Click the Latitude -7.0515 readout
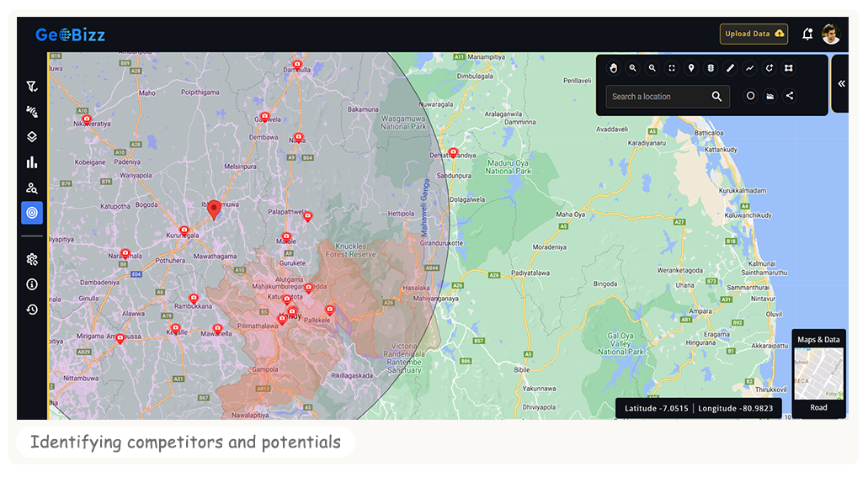Image resolution: width=868 pixels, height=477 pixels. click(x=656, y=408)
